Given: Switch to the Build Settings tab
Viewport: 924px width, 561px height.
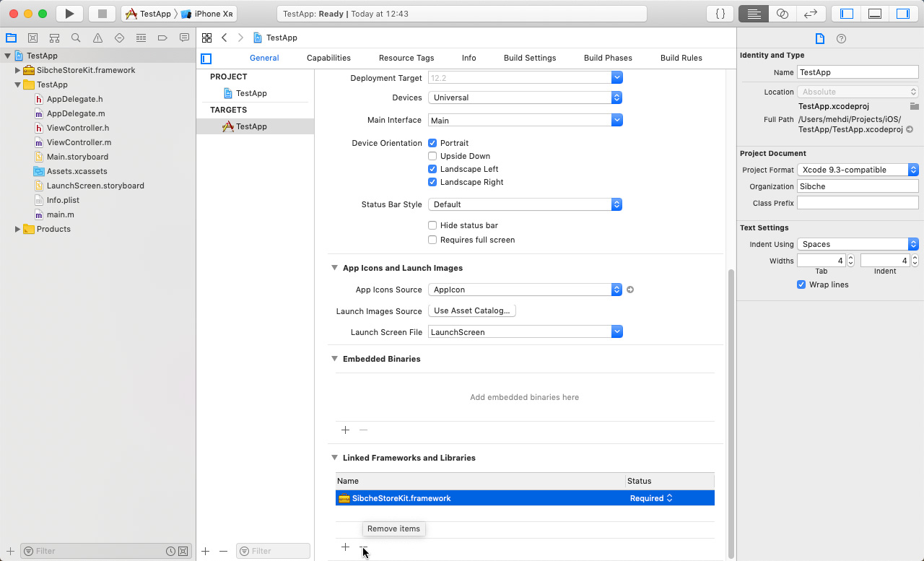Looking at the screenshot, I should point(530,58).
